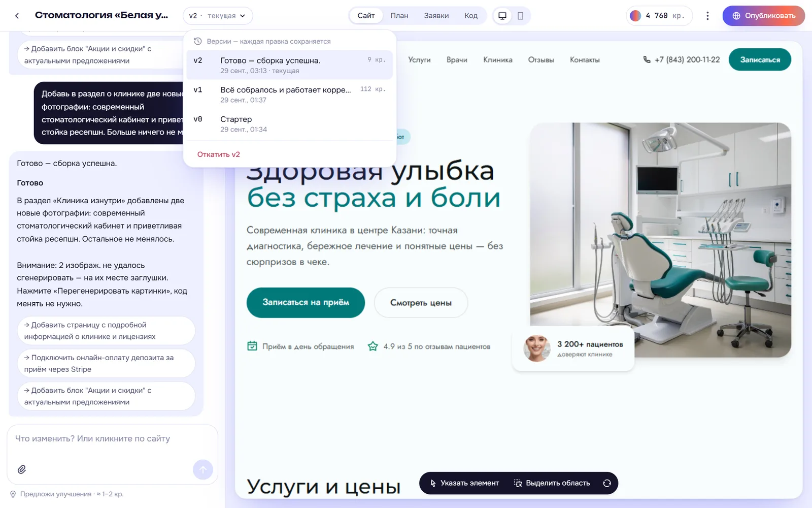The image size is (812, 508).
Task: Click Клиника in site navigation
Action: [498, 60]
